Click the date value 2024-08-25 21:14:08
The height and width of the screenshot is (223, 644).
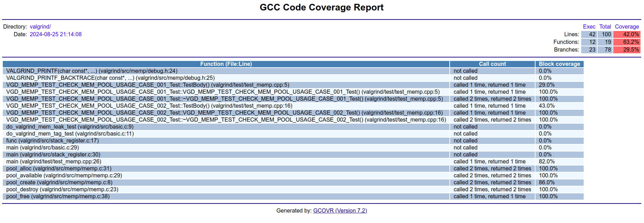(55, 34)
